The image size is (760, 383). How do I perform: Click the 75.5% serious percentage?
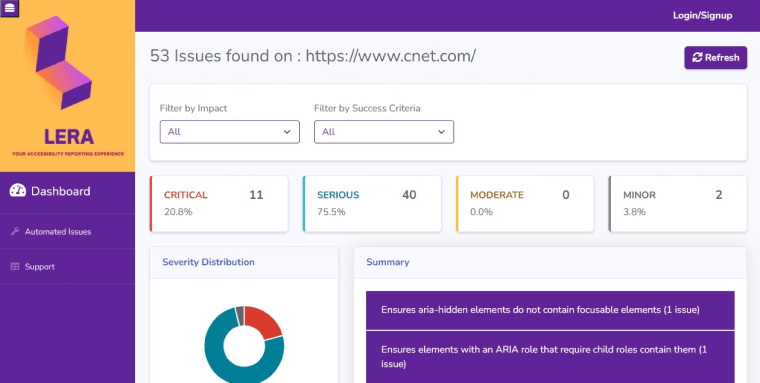331,212
